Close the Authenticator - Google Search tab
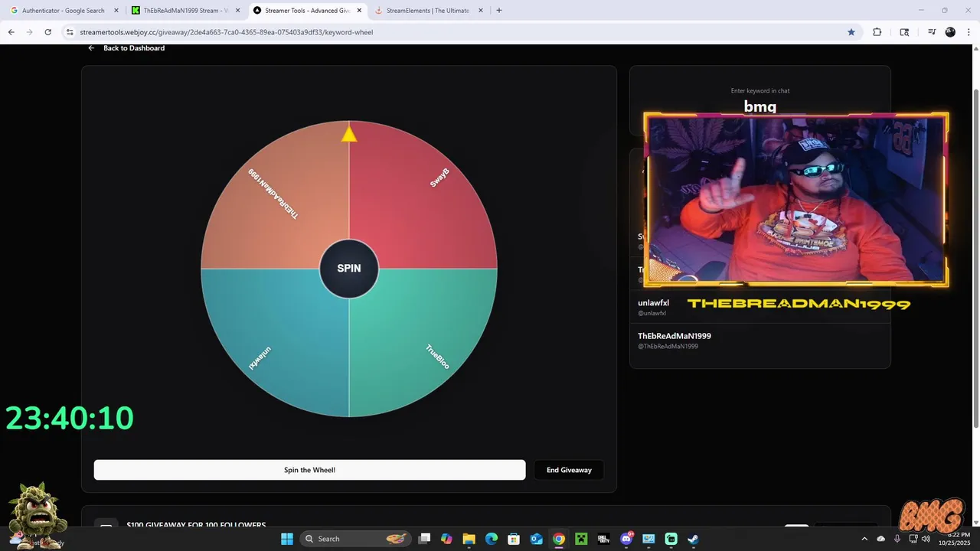This screenshot has height=551, width=980. [x=116, y=11]
